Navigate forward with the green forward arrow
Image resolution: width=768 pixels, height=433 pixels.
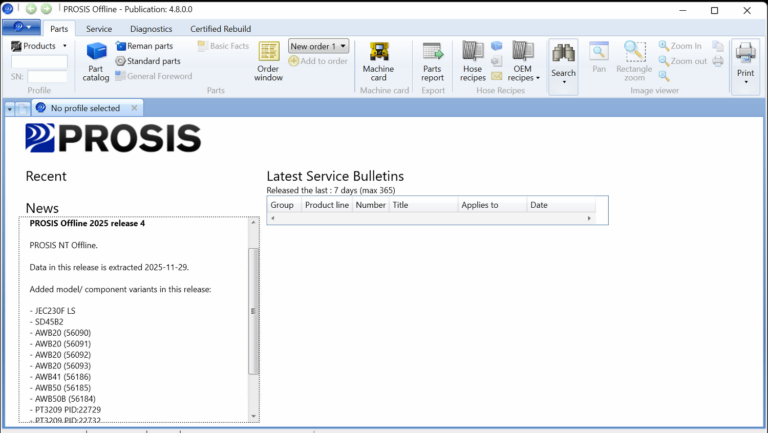[x=46, y=9]
